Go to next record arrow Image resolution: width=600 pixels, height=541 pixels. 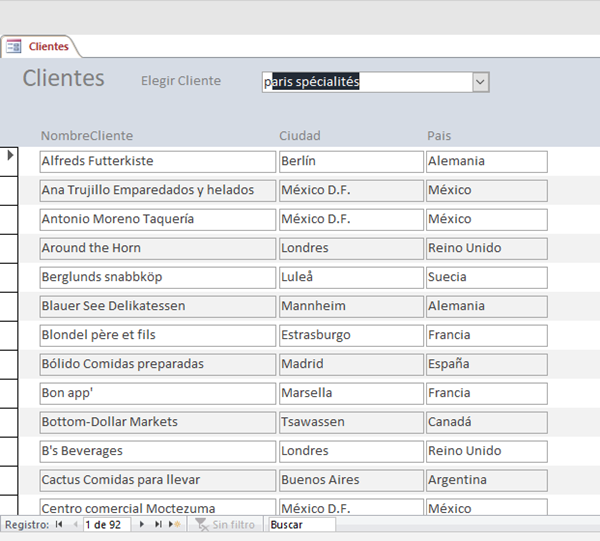[142, 524]
